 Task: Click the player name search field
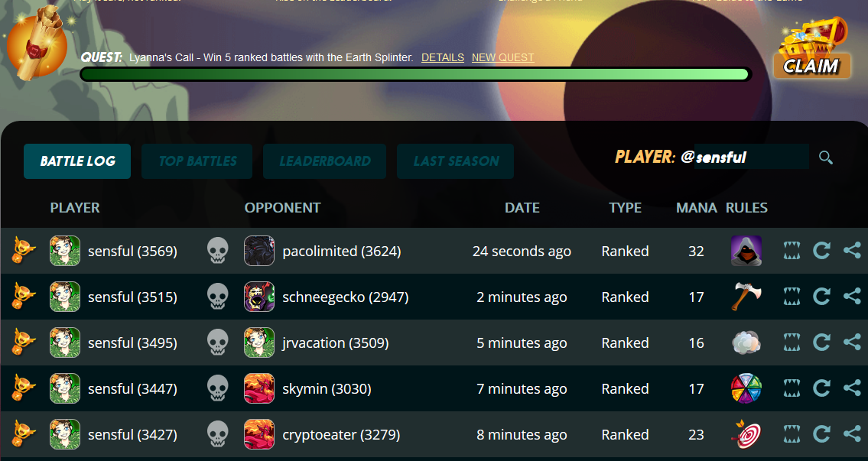pos(751,157)
